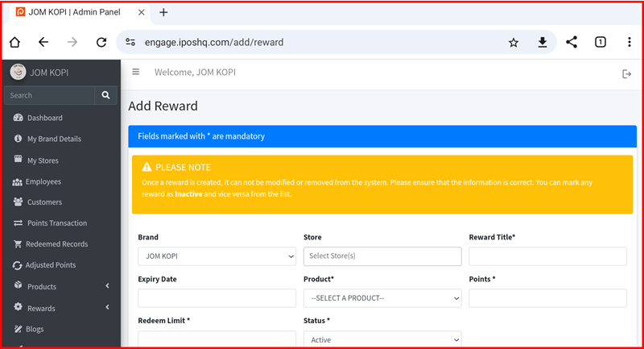644x349 pixels.
Task: Open the Brand dropdown showing JOM KOPI
Action: pyautogui.click(x=217, y=256)
